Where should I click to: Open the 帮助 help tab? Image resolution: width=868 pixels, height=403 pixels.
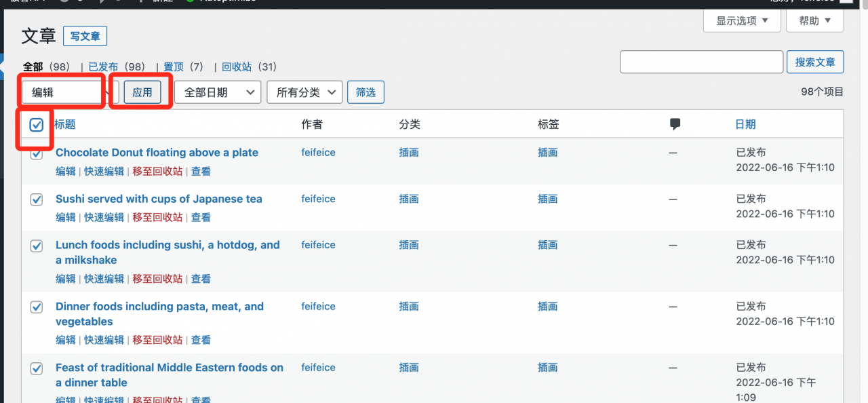click(x=814, y=21)
